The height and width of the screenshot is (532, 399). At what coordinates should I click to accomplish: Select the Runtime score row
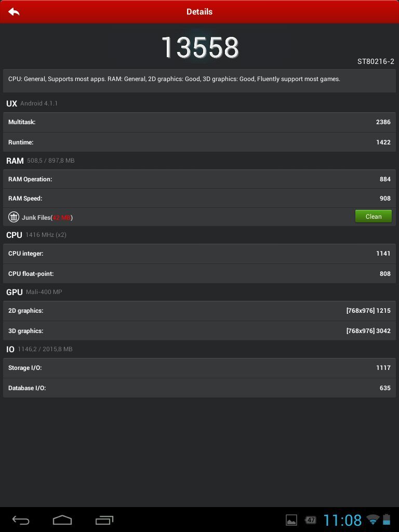click(199, 142)
